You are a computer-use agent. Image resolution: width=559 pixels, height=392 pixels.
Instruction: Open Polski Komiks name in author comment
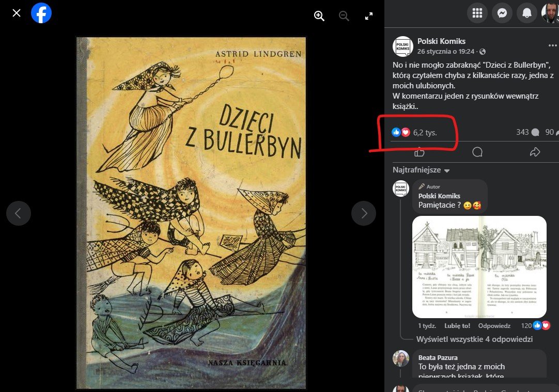pos(439,196)
